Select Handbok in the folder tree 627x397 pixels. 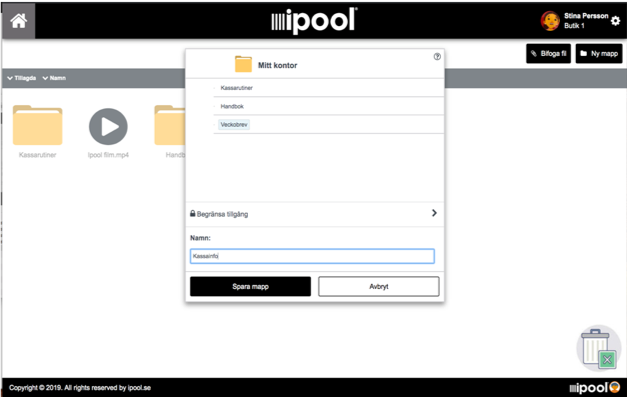point(232,106)
